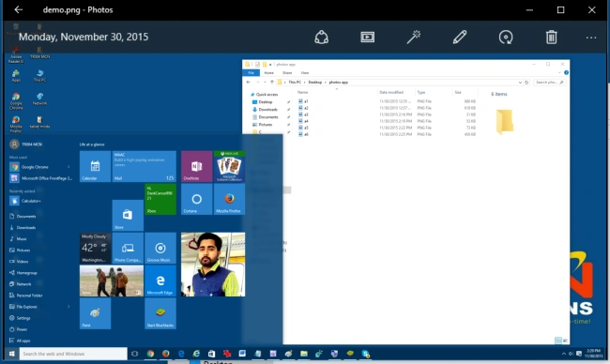Open Settings from the Start menu
This screenshot has width=610, height=364.
(20, 318)
